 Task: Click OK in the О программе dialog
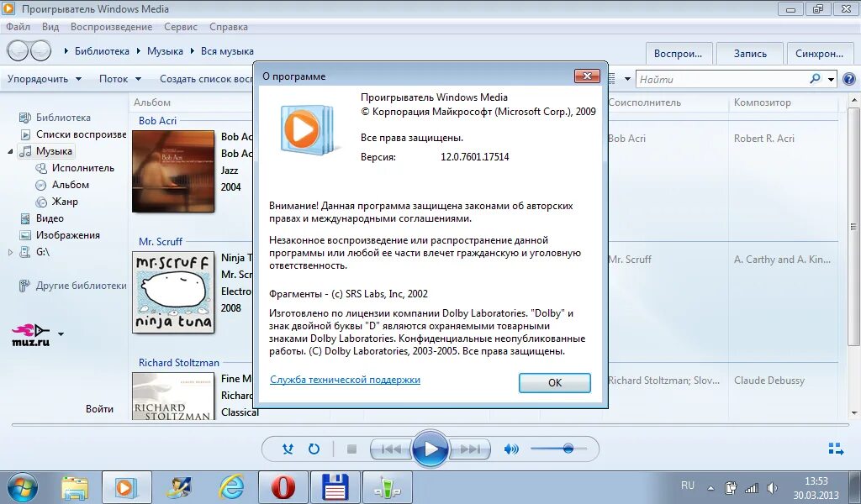555,383
